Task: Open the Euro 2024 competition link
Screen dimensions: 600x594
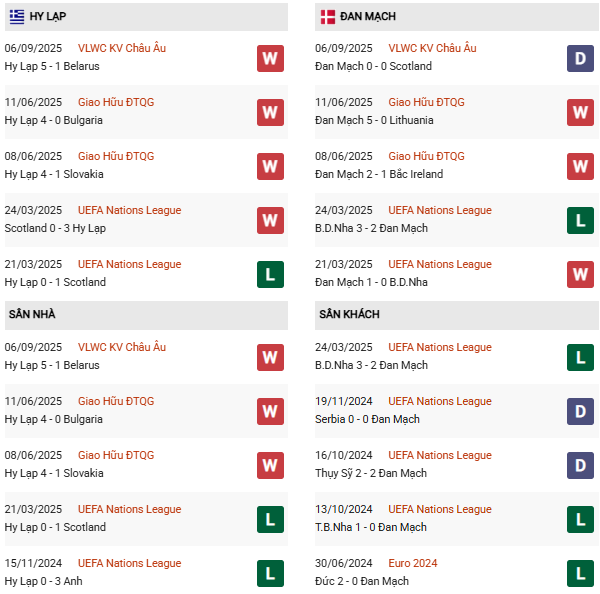Action: (413, 563)
